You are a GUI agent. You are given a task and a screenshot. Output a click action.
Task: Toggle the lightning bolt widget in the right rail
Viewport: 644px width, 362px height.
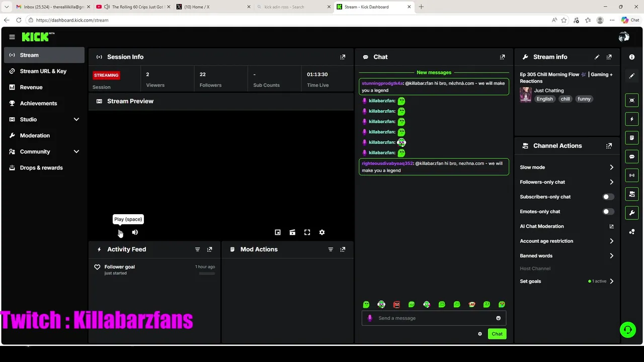point(632,119)
